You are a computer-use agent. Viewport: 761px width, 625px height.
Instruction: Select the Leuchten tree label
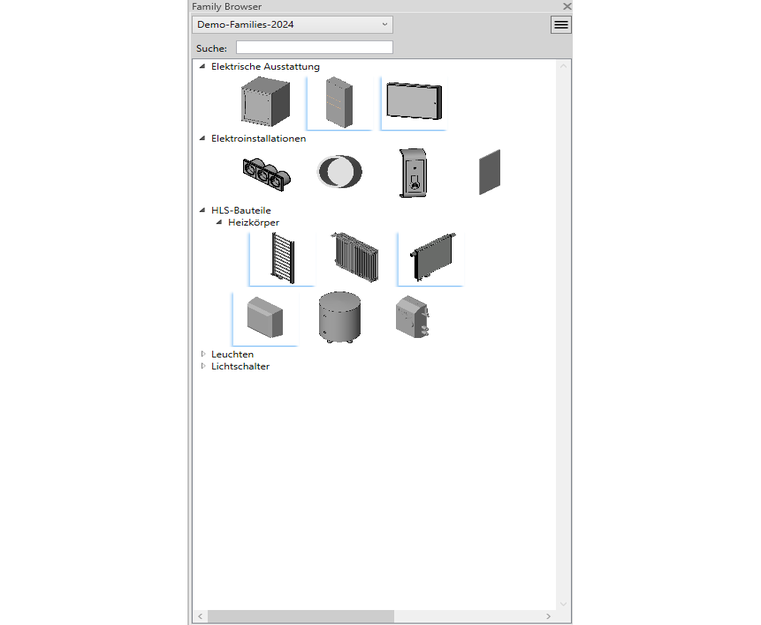pyautogui.click(x=232, y=354)
